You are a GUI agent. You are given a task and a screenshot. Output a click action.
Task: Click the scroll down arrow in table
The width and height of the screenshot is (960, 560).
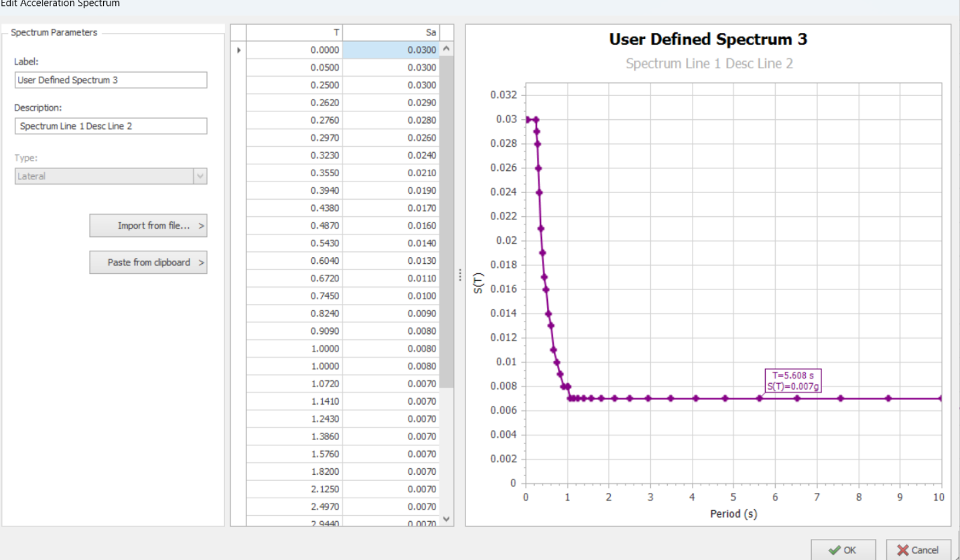click(x=446, y=519)
